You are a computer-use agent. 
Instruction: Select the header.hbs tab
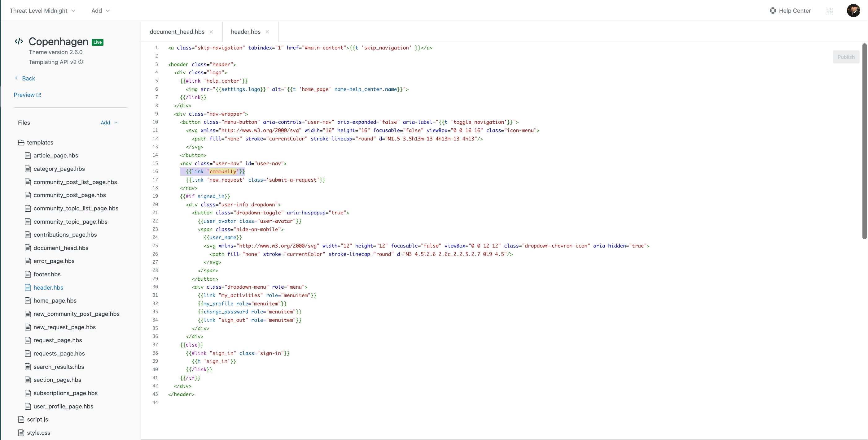tap(246, 32)
